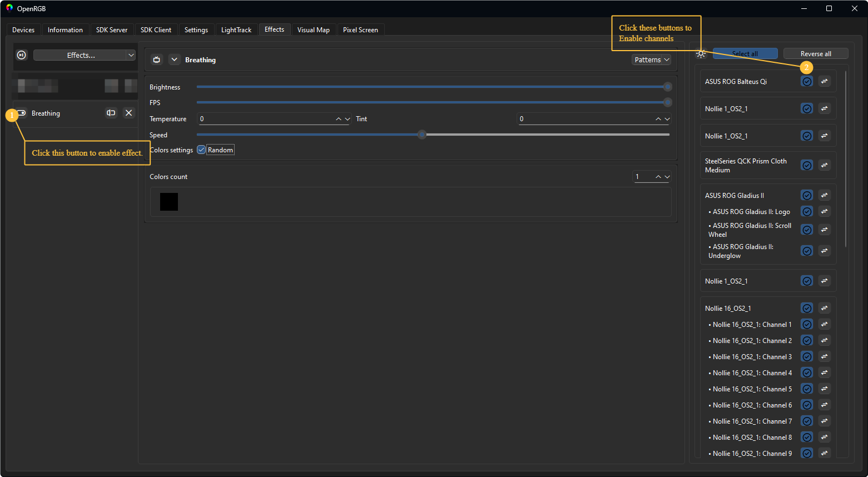The height and width of the screenshot is (477, 868).
Task: Decrease Tint with its down arrow
Action: 667,119
